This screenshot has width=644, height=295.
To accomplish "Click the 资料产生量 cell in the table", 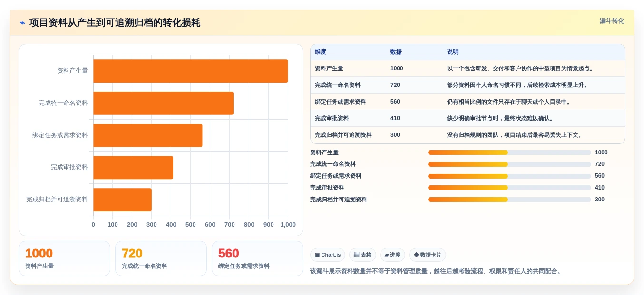I will pyautogui.click(x=329, y=68).
